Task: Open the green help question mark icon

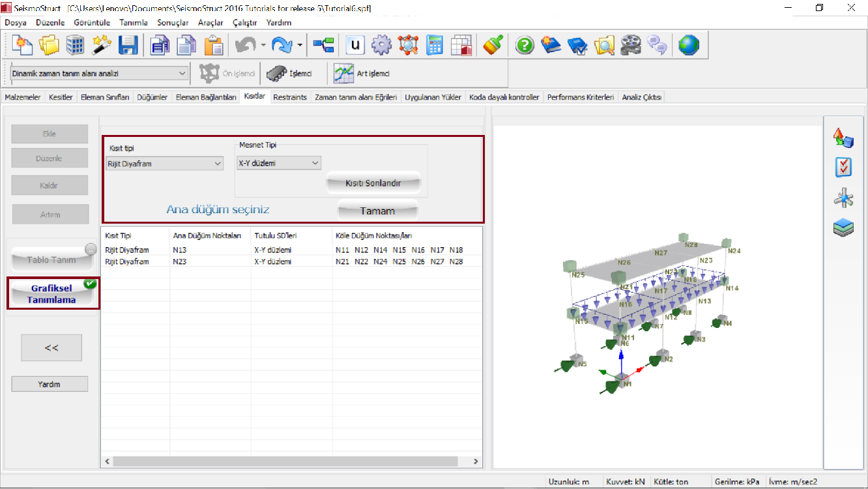Action: [525, 46]
